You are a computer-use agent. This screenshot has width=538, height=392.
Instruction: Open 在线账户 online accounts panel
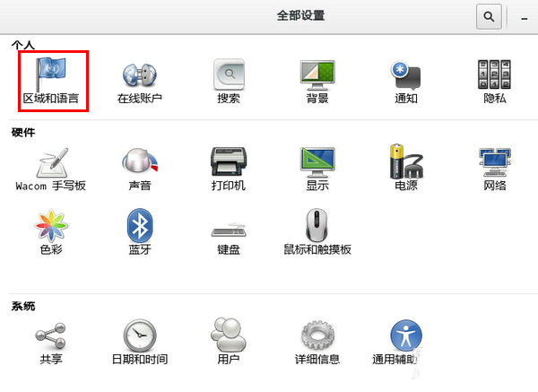pyautogui.click(x=140, y=83)
